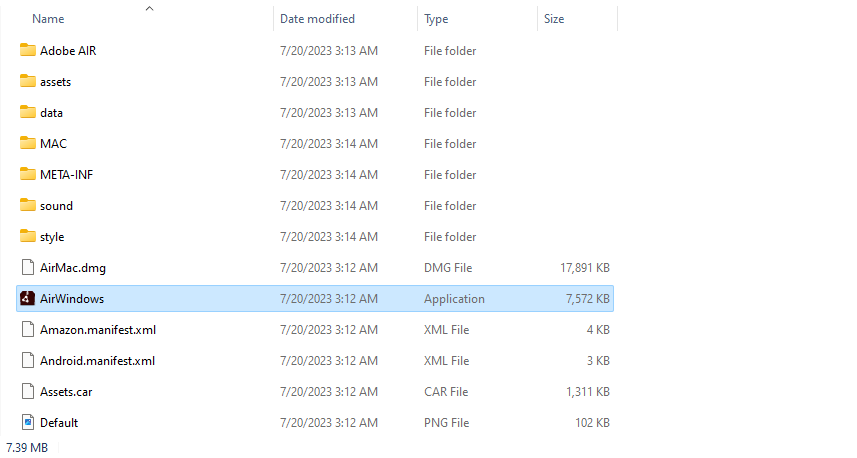Click the DMG File type entry
Image resolution: width=857 pixels, height=458 pixels.
(446, 268)
